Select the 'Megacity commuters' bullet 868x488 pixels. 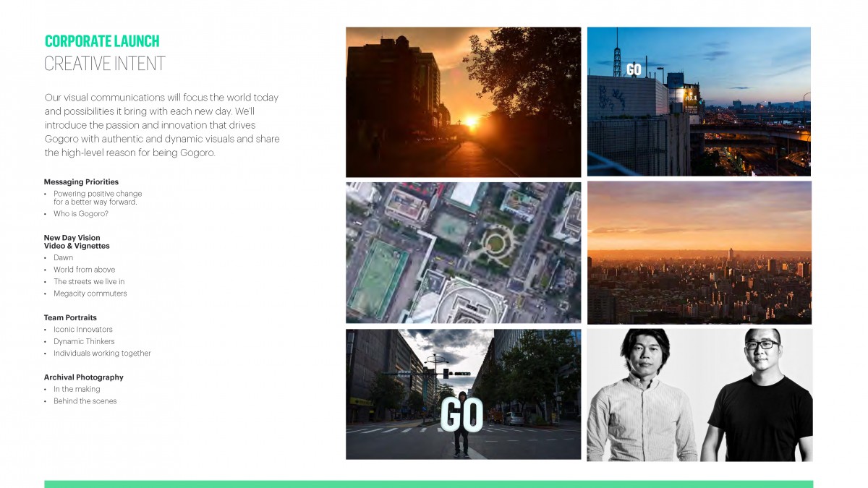[90, 294]
